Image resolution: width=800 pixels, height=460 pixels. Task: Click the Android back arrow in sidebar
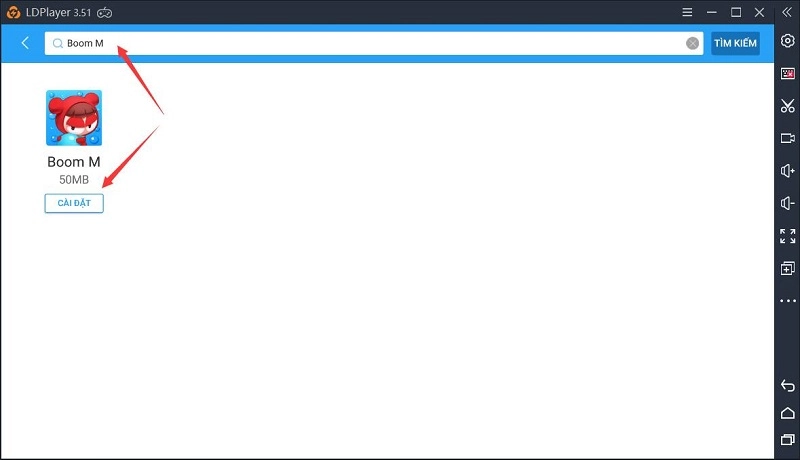pos(787,386)
